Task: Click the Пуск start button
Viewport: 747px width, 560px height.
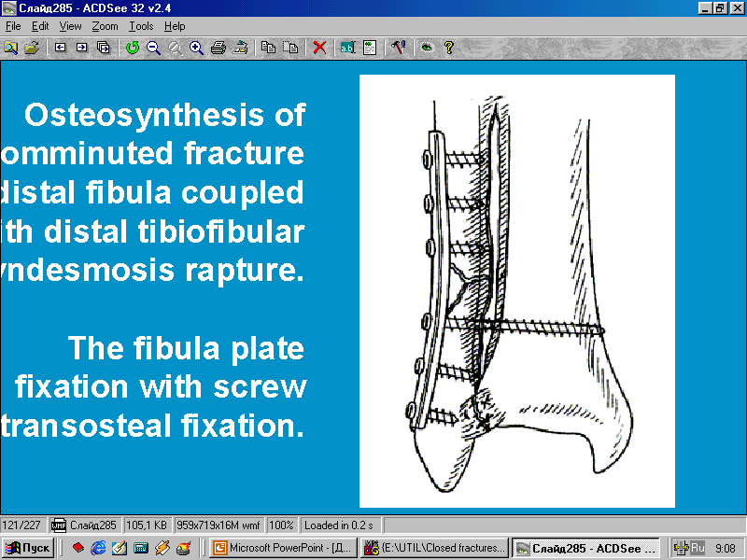Action: pyautogui.click(x=28, y=548)
